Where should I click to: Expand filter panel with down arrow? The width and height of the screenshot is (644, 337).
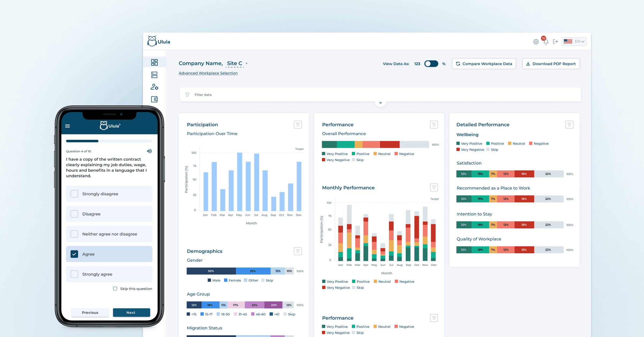380,103
